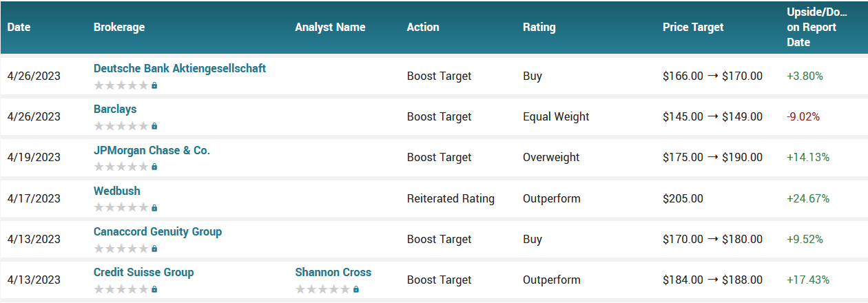Screen dimensions: 868x303
Task: Open JPMorgan Chase & Co. brokerage page
Action: (x=152, y=150)
